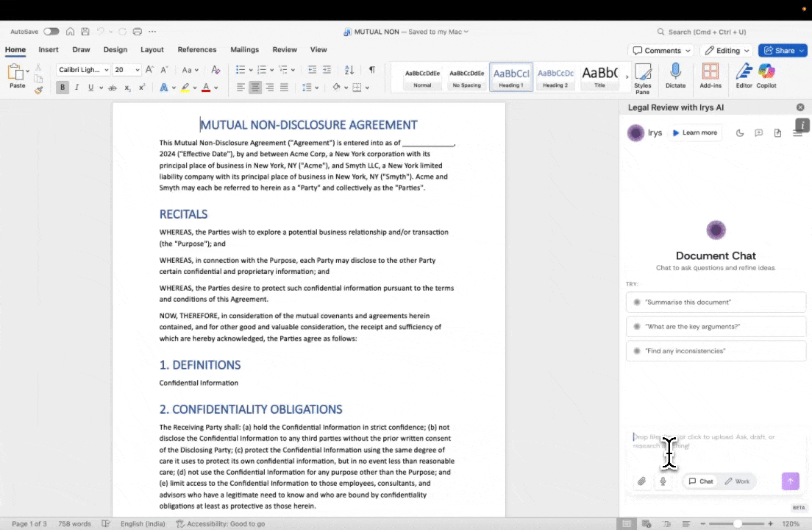Open the Comments dropdown
Viewport: 812px width, 530px height.
pos(662,50)
